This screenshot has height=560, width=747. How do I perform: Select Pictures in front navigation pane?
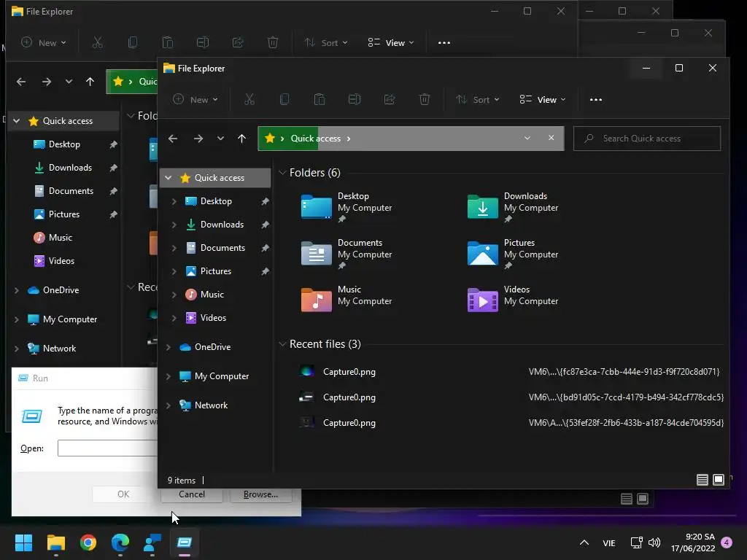(216, 271)
